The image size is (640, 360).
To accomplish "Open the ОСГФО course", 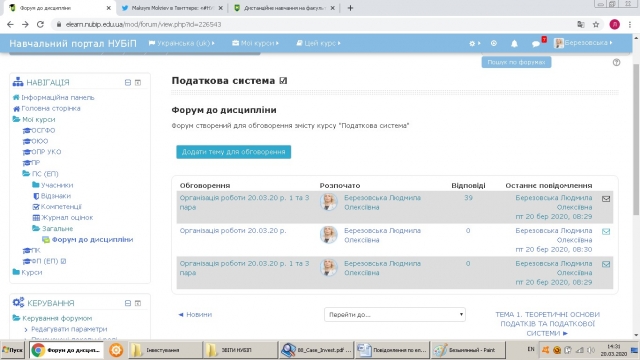I will click(43, 131).
